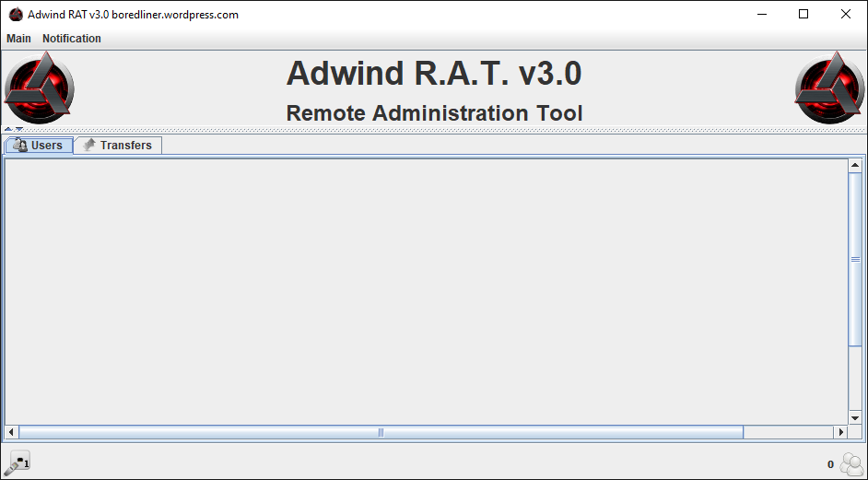Collapse the header using the divider's up arrow
The width and height of the screenshot is (868, 480).
7,129
